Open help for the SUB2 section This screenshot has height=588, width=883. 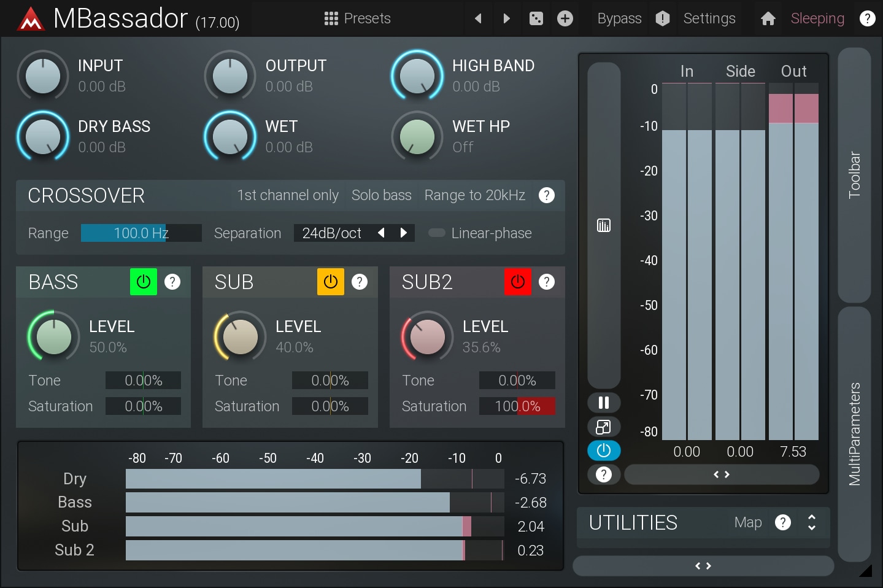(546, 282)
